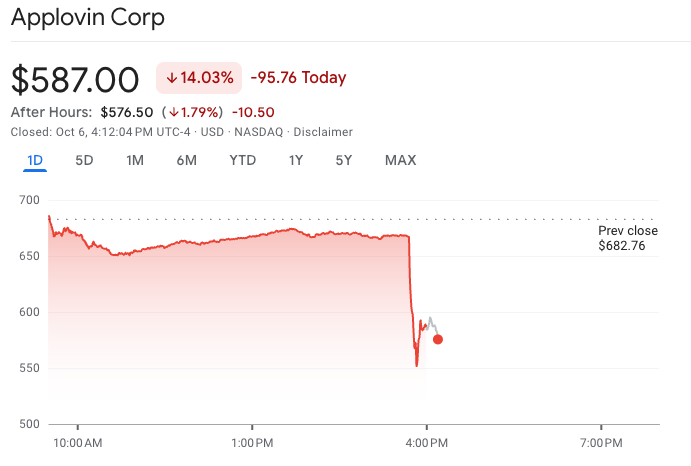
Task: Select the MAX range tab
Action: pos(400,160)
